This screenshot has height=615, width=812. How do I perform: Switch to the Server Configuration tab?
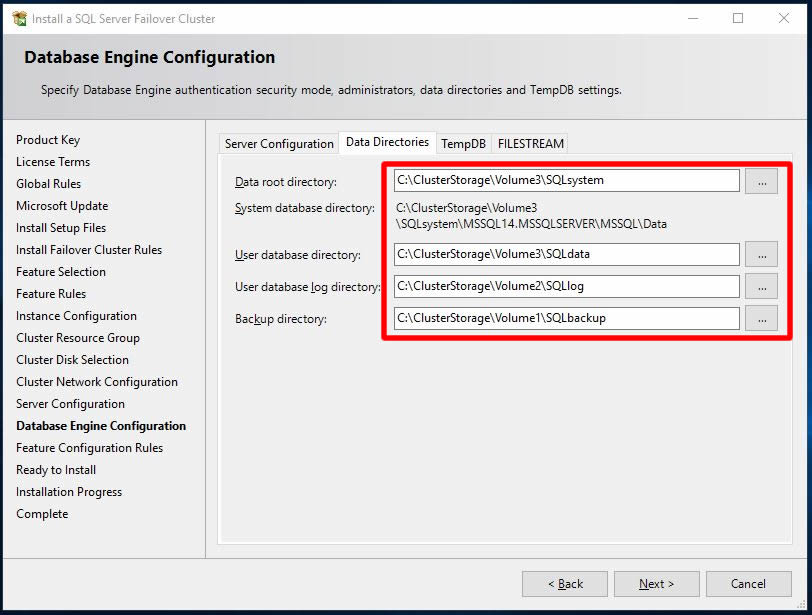coord(279,144)
